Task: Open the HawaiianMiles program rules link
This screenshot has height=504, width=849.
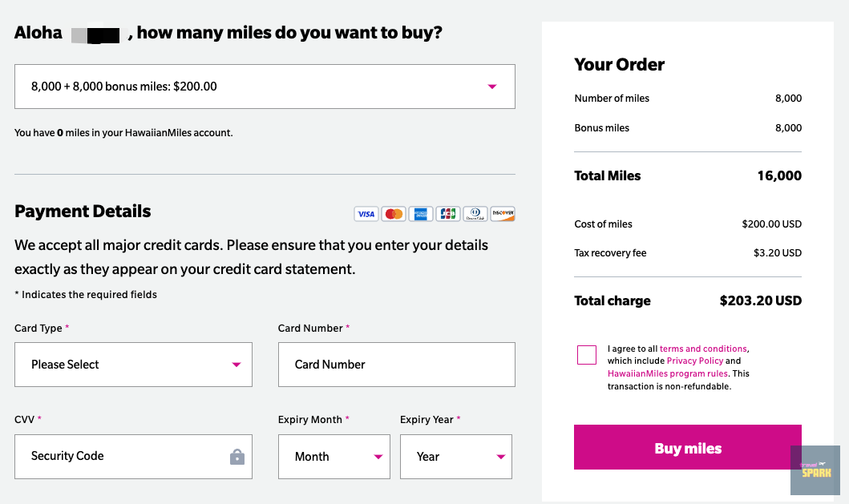Action: click(668, 373)
